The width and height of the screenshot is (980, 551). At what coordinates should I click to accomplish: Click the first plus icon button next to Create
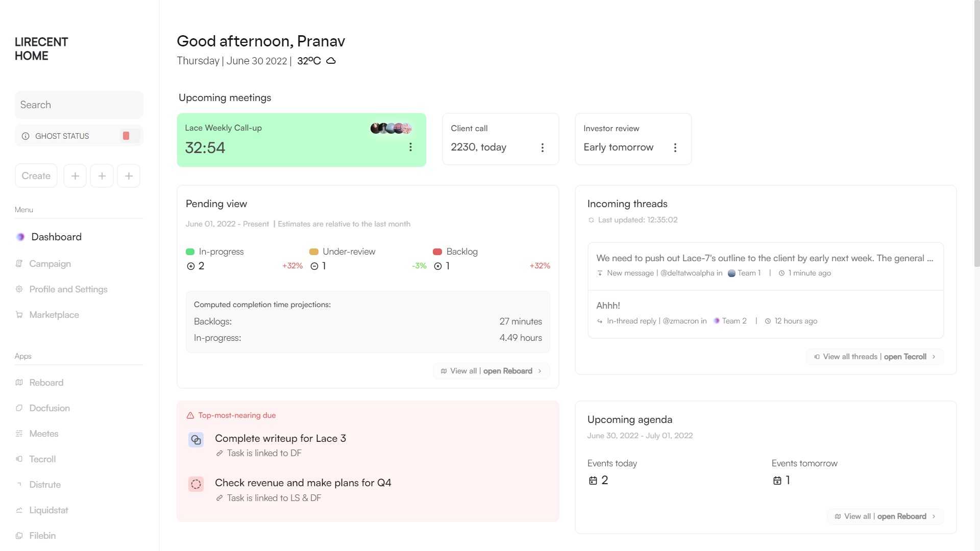[x=75, y=176]
